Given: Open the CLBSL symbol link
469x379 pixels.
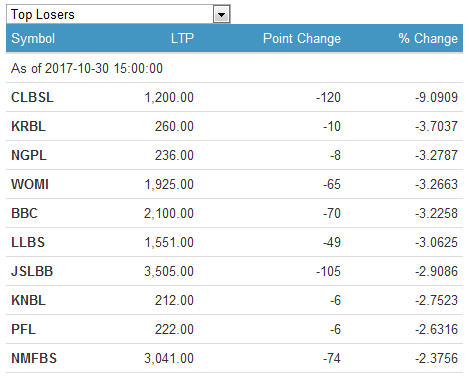Looking at the screenshot, I should 32,97.
